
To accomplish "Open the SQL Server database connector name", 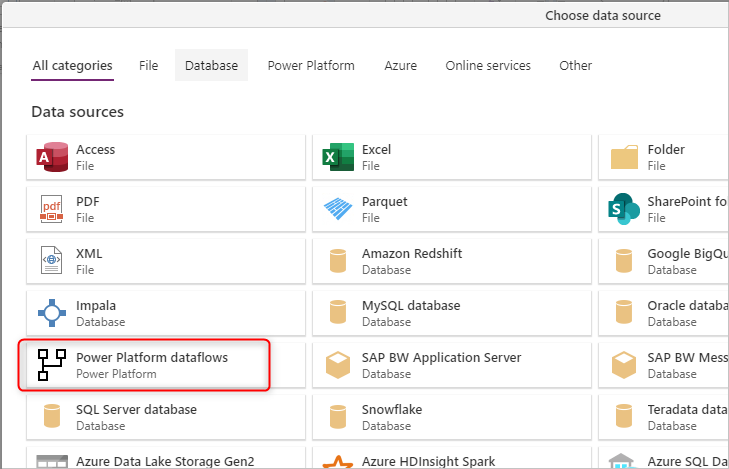I will pos(137,410).
